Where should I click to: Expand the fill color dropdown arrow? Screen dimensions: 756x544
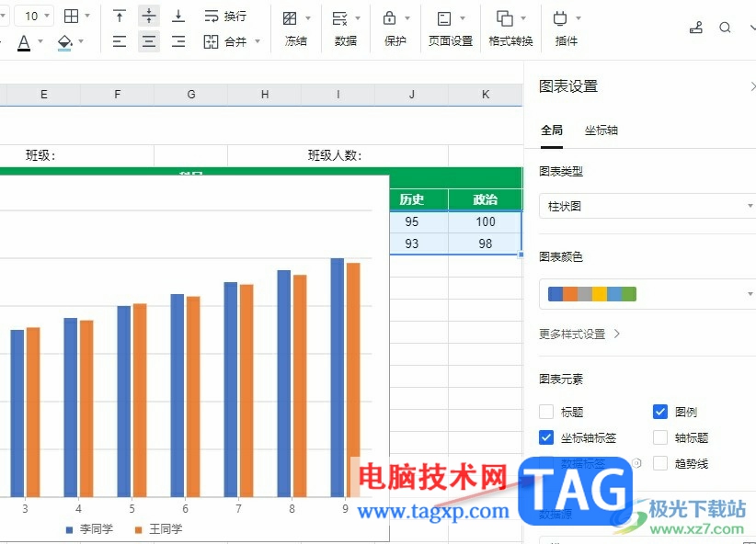81,41
